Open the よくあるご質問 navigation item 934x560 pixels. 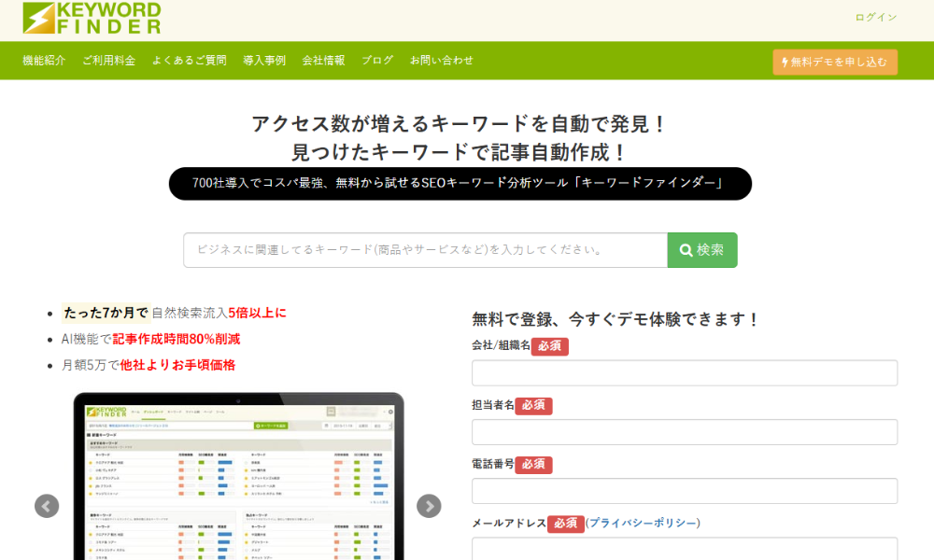point(188,60)
